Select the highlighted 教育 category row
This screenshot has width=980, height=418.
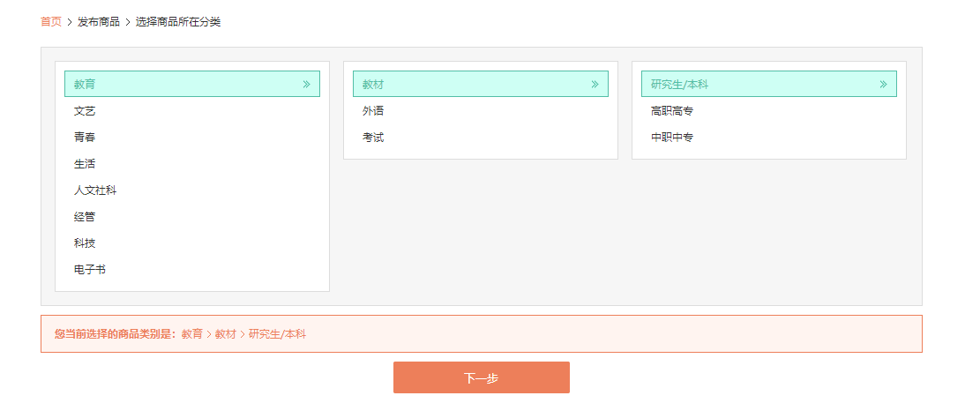click(x=176, y=85)
